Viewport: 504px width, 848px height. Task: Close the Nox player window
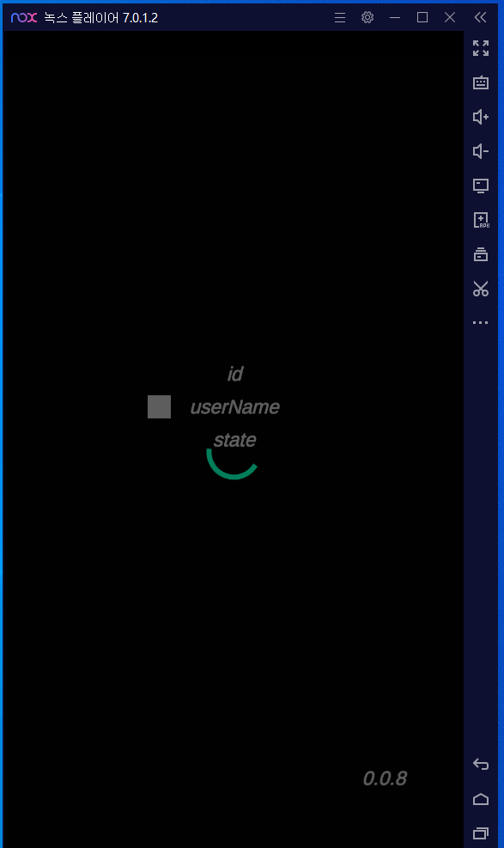[x=450, y=17]
